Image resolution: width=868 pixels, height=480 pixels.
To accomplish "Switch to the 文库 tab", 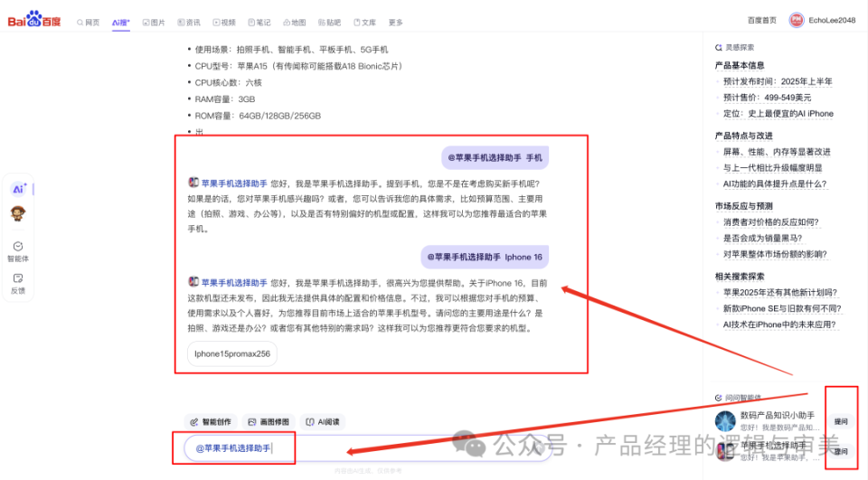I will pos(364,23).
